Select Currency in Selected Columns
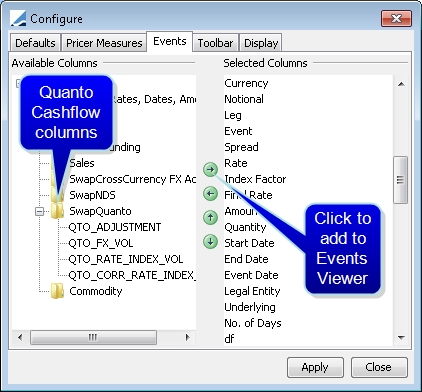This screenshot has height=392, width=422. point(246,83)
